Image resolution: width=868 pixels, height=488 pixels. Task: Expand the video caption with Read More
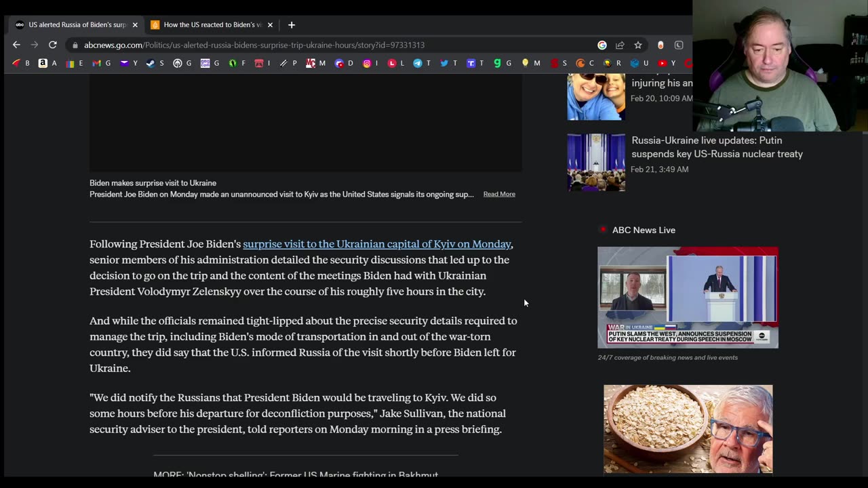coord(499,194)
